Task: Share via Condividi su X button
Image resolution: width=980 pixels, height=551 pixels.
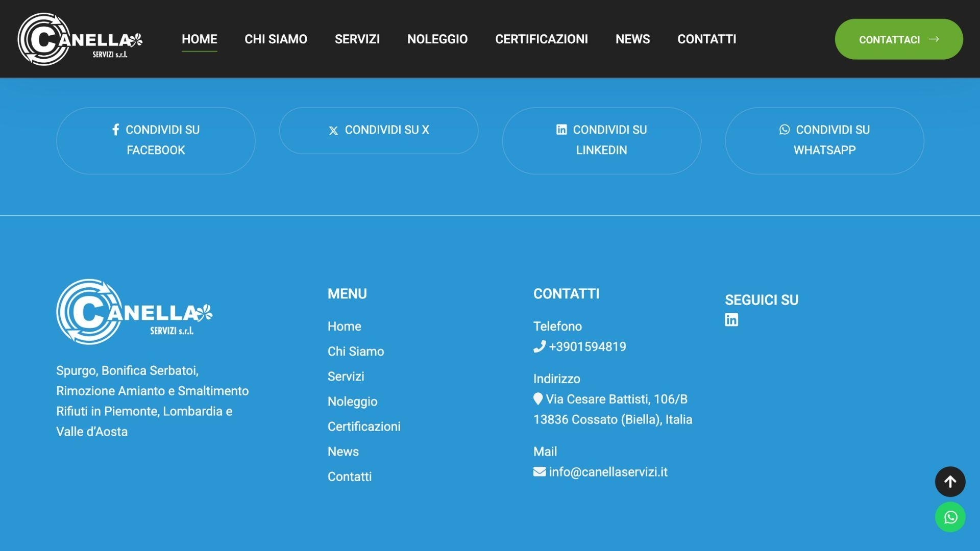Action: (x=379, y=131)
